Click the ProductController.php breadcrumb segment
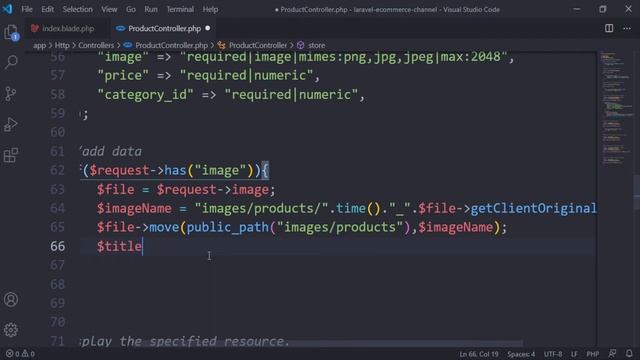The width and height of the screenshot is (640, 360). tap(171, 45)
